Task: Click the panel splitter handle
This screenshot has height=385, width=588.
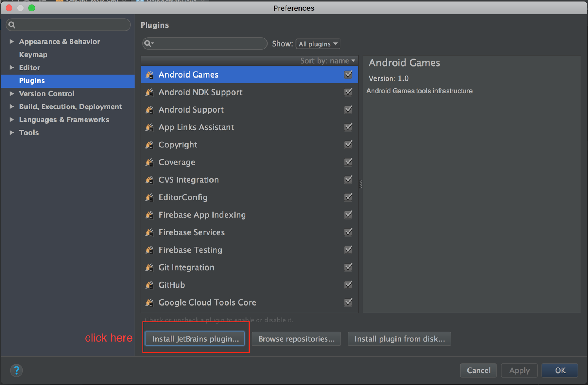Action: (361, 184)
